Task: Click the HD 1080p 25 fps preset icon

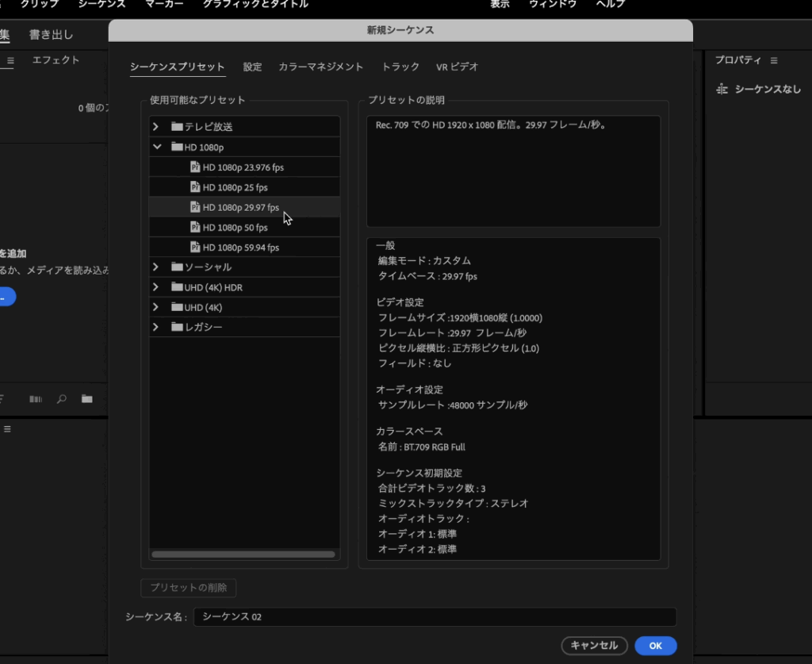Action: click(195, 187)
